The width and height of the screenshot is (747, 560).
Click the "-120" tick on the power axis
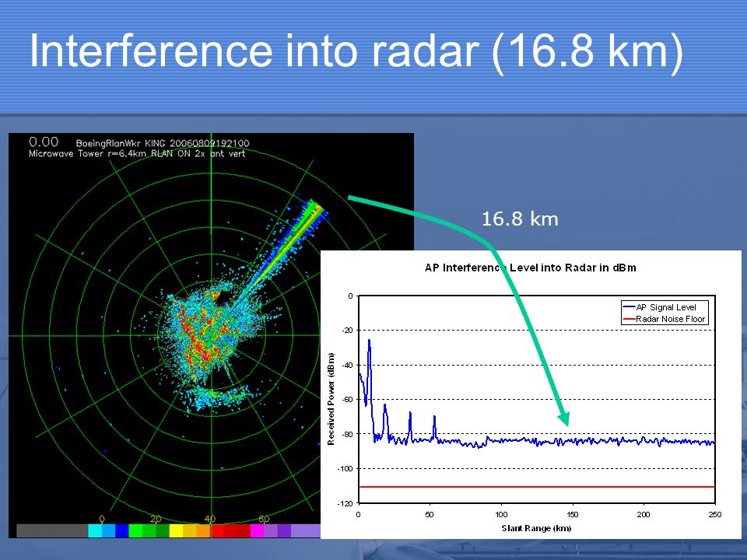[345, 503]
